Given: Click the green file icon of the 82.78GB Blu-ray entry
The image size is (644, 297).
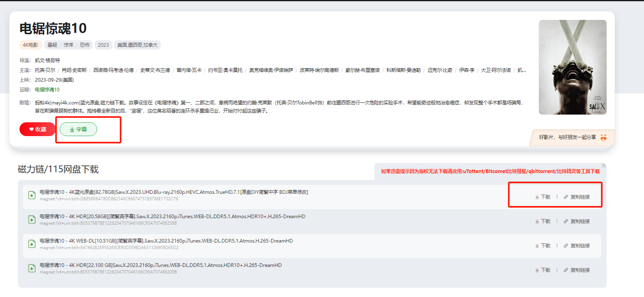Looking at the screenshot, I should 32,195.
